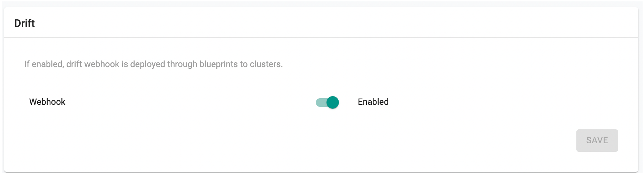Click the Enabled status label
Viewport: 644px width, 175px height.
(x=373, y=102)
